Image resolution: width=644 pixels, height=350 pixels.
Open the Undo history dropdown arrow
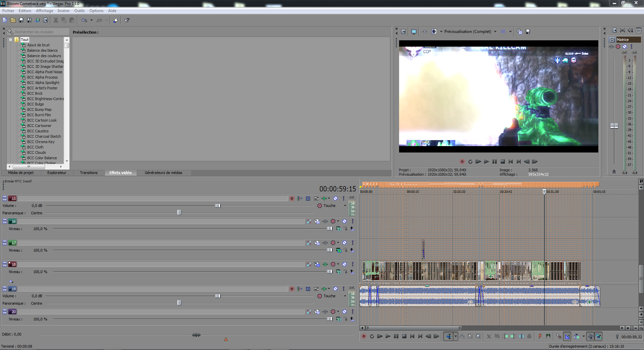pyautogui.click(x=91, y=20)
